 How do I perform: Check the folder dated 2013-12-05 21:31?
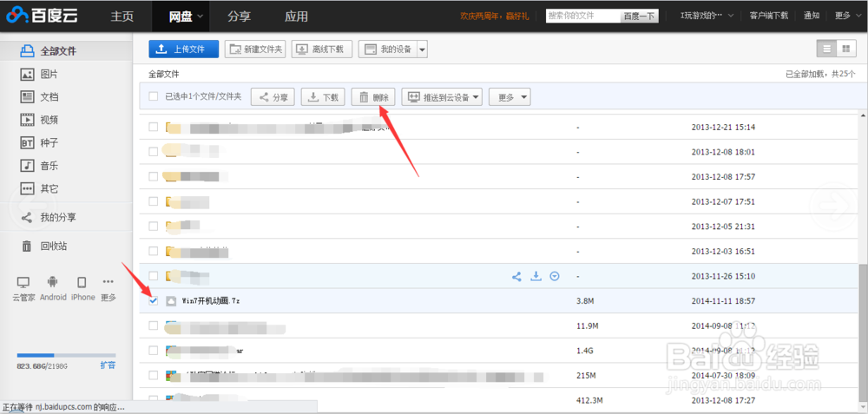click(x=154, y=227)
